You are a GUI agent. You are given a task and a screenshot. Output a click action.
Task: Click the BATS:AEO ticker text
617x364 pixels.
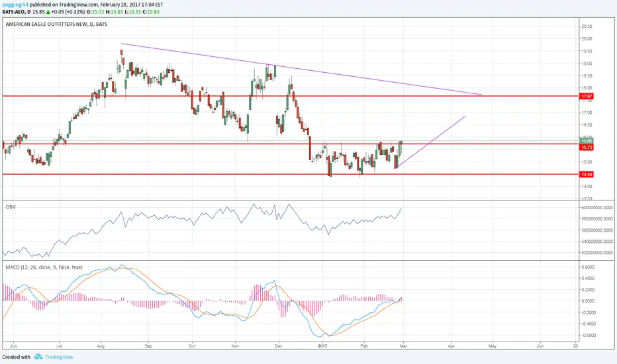(14, 12)
